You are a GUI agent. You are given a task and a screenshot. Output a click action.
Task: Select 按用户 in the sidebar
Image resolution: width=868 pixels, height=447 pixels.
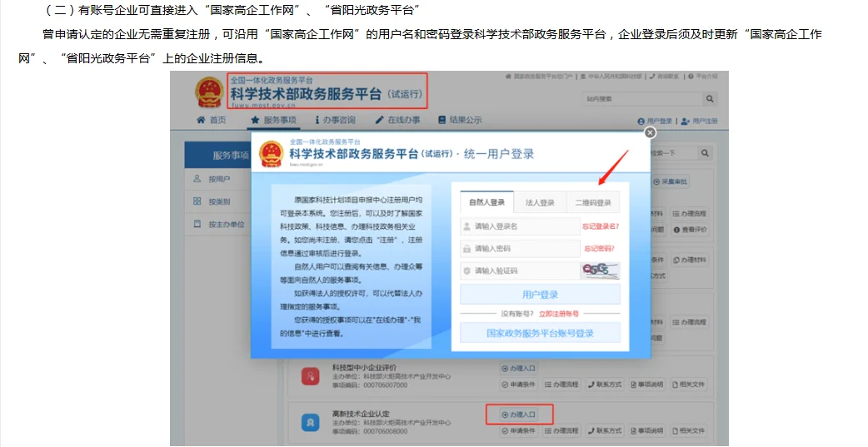217,179
